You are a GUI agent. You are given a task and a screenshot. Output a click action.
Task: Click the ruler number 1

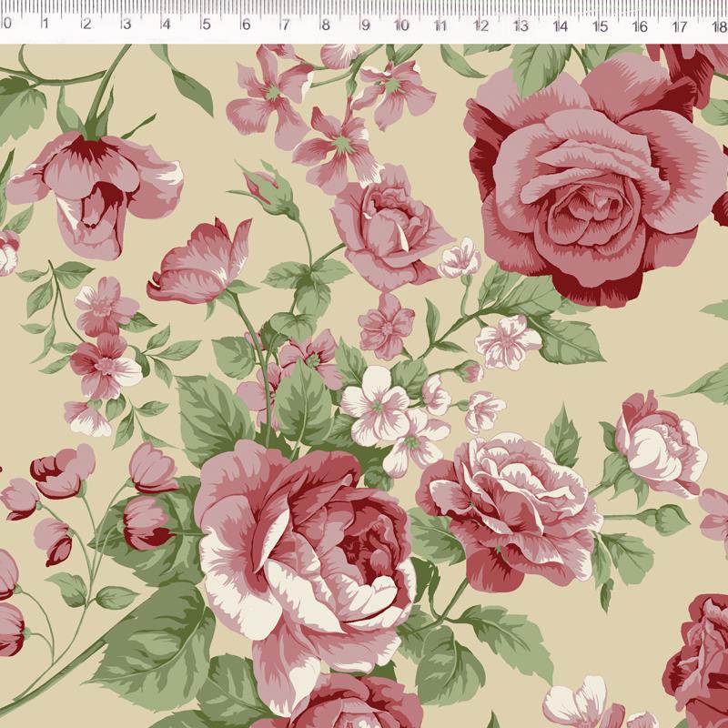click(x=45, y=24)
